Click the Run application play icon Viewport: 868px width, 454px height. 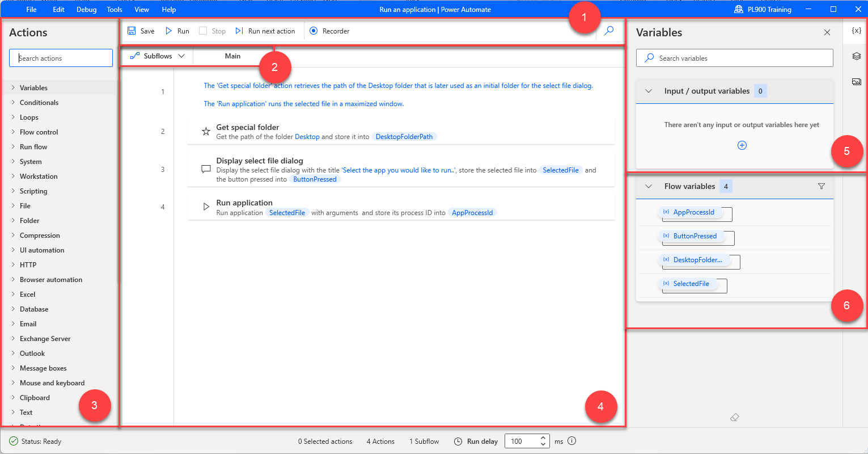206,207
